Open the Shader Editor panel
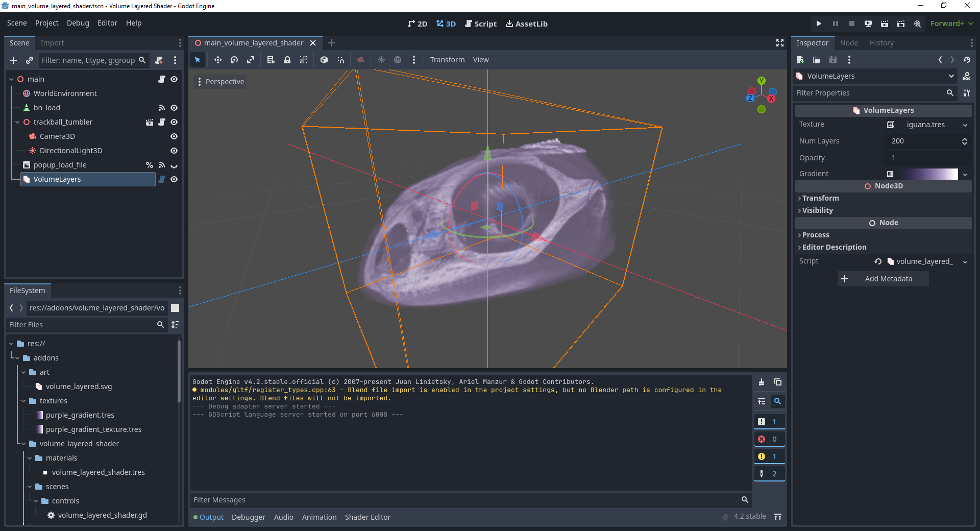The image size is (980, 531). (367, 517)
